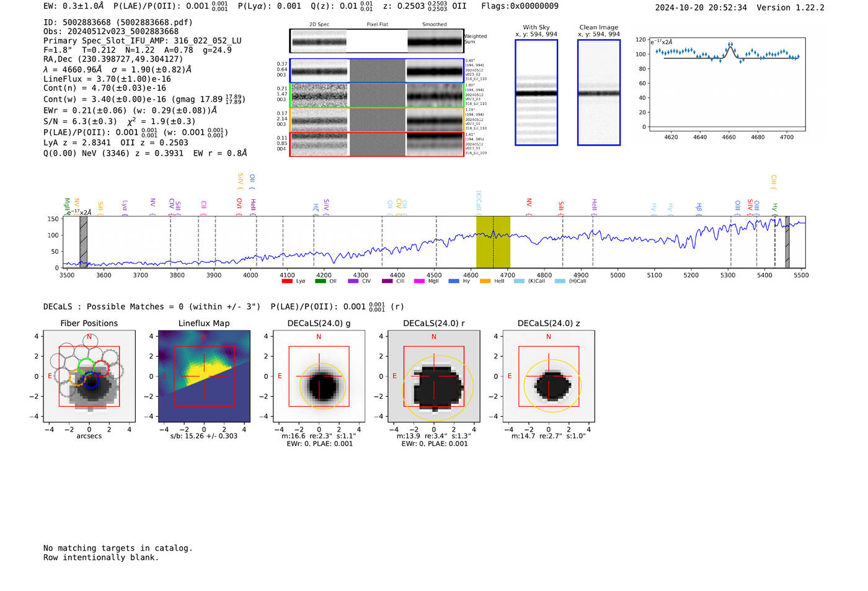Click the red Lyα legend swatch
Screen dimensions: 868x591
(x=286, y=282)
